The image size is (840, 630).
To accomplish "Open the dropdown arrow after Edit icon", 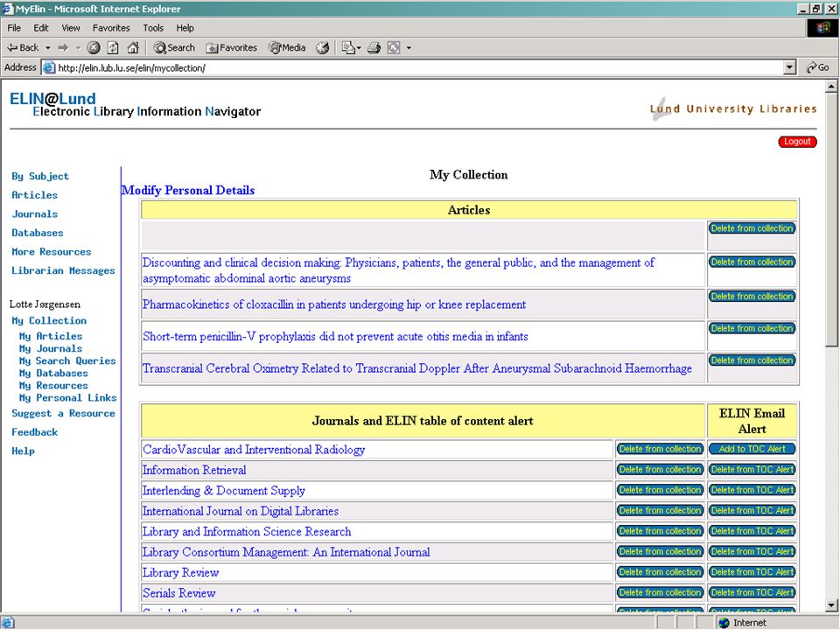I will [409, 47].
